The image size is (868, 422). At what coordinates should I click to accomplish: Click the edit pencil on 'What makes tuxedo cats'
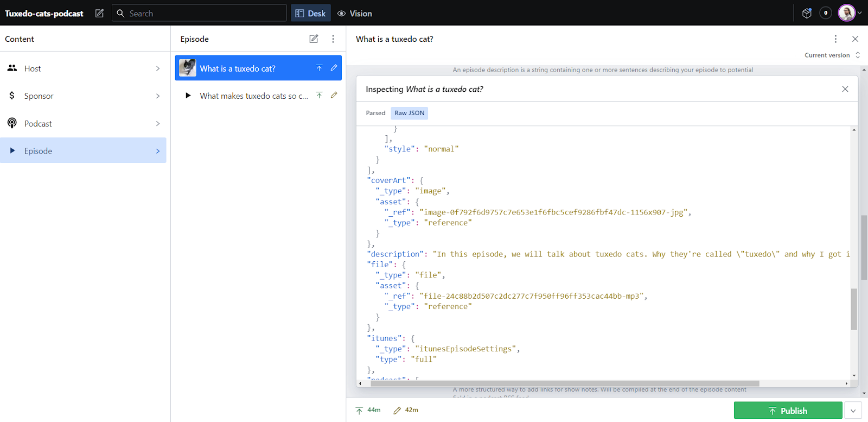tap(334, 95)
